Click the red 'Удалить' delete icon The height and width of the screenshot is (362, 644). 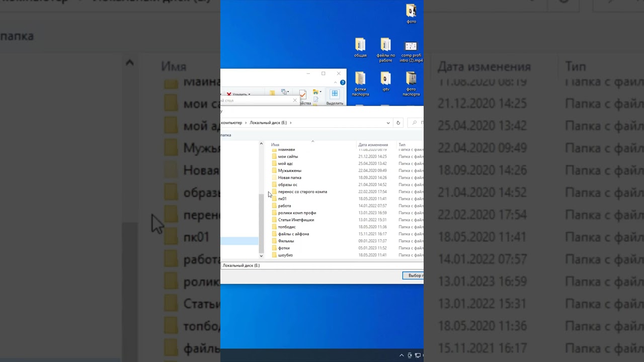[x=229, y=94]
